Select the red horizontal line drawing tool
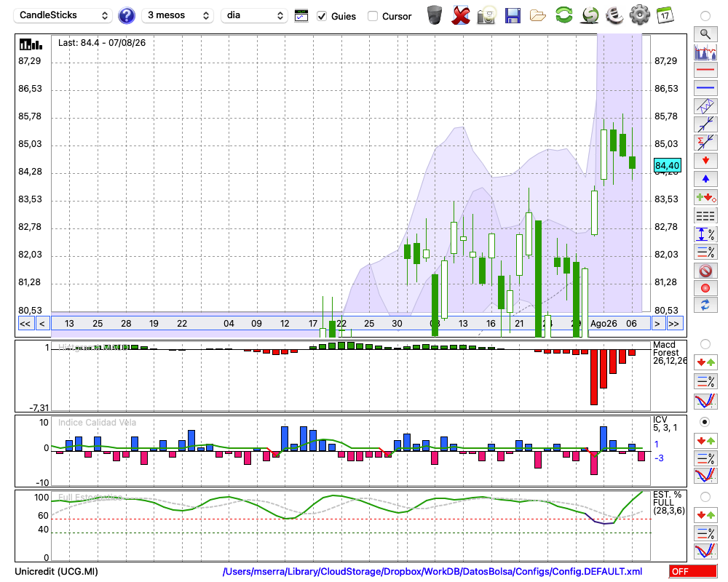Viewport: 728px width, 582px height. point(705,70)
